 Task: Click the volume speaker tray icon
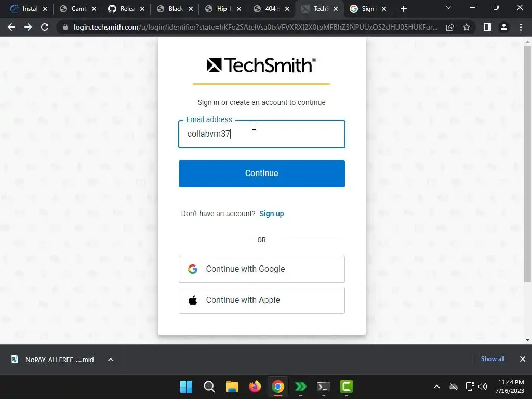(483, 387)
